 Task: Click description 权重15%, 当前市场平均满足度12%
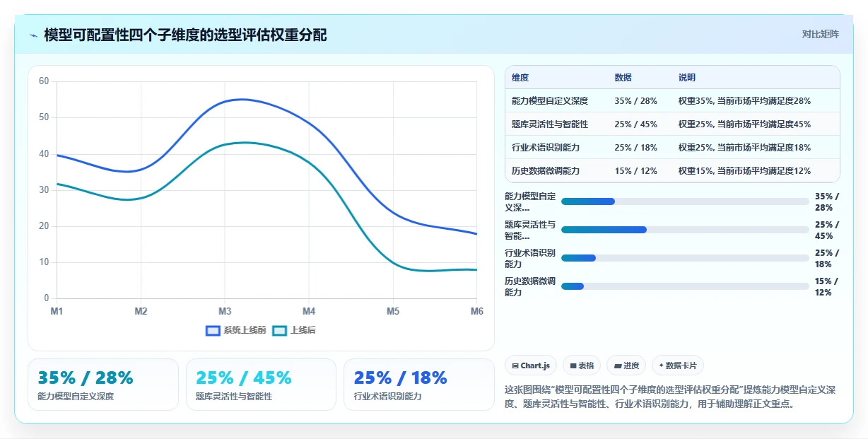[744, 171]
